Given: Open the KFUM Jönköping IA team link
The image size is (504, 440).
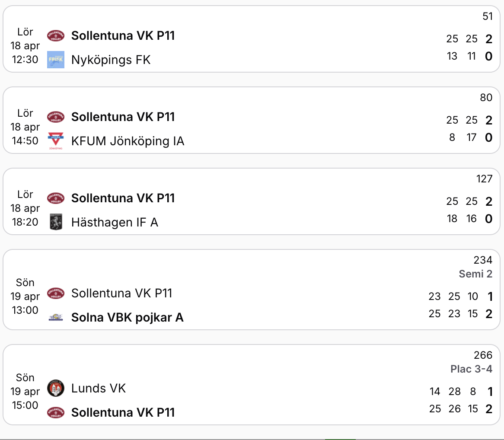Looking at the screenshot, I should (x=128, y=141).
